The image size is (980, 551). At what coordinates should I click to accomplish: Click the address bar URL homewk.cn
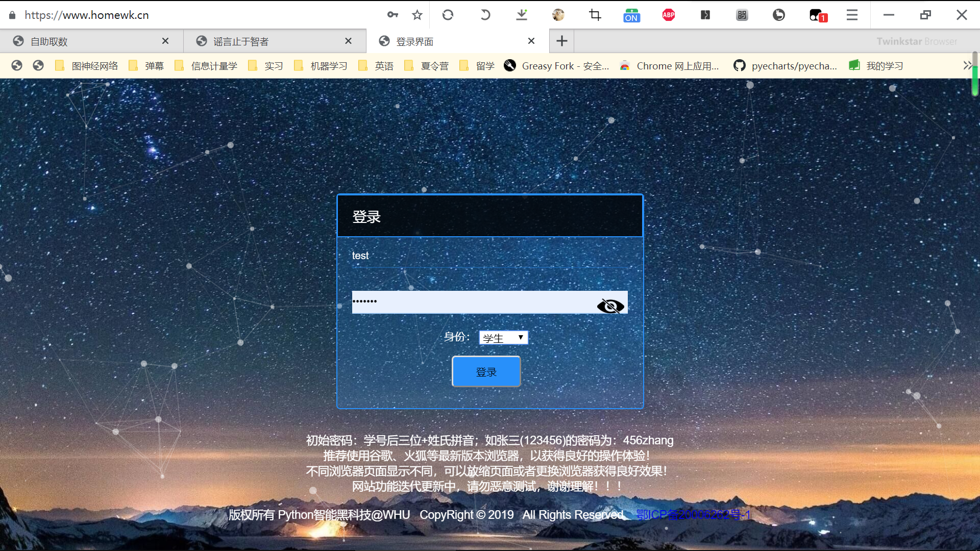pos(87,15)
